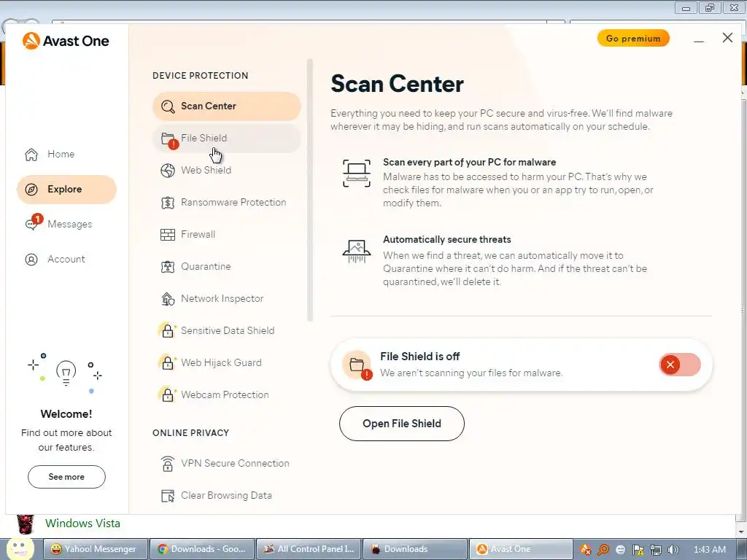The height and width of the screenshot is (560, 747).
Task: Switch to Downloads Google Chrome taskbar button
Action: pos(203,550)
